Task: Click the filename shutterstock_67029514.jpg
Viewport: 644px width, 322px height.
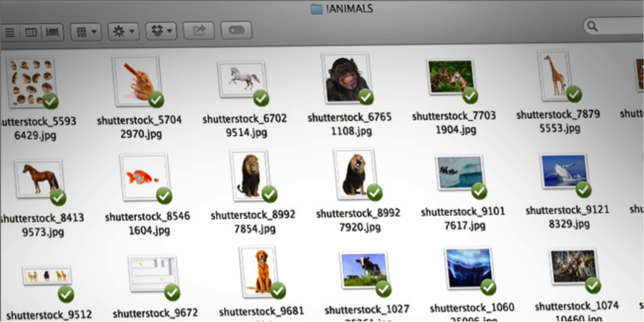Action: 245,125
